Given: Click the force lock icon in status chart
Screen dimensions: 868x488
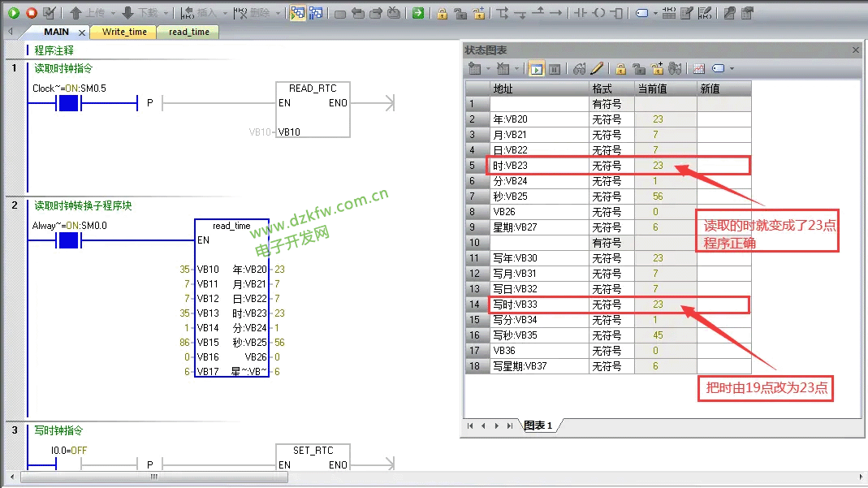Looking at the screenshot, I should (620, 69).
